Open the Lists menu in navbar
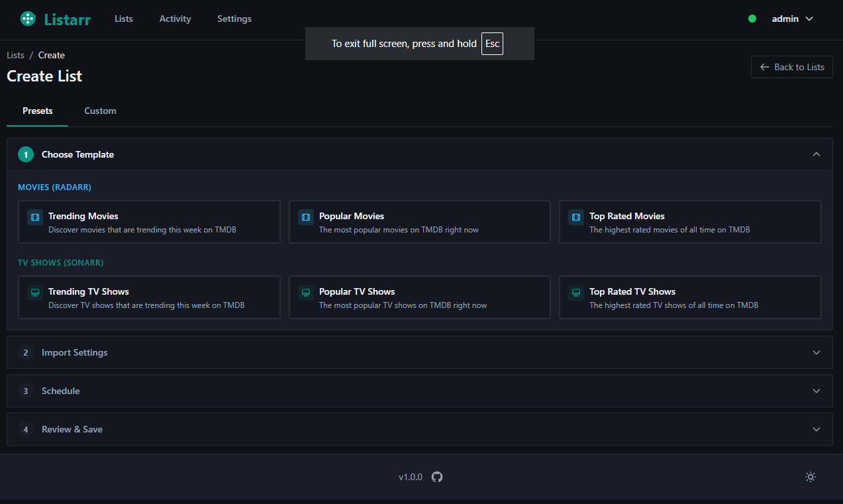 124,19
